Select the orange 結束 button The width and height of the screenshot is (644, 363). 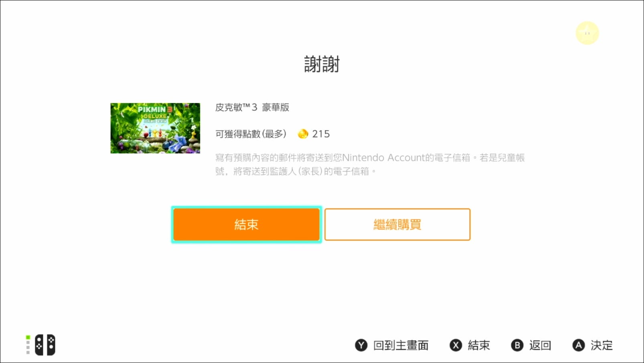click(x=246, y=224)
